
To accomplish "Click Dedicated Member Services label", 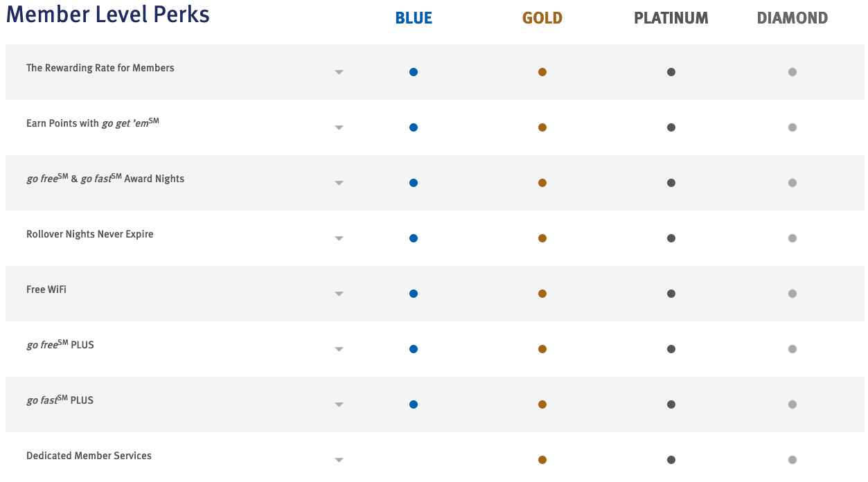I will pyautogui.click(x=89, y=456).
